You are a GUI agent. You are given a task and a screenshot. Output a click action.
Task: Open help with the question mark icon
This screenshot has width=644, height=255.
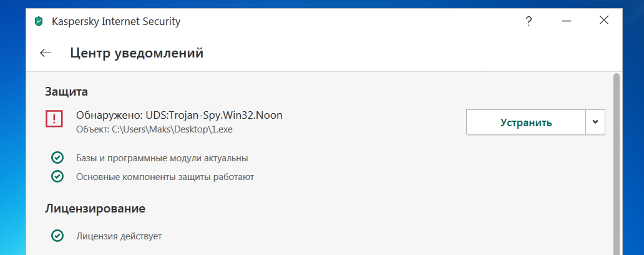tap(529, 22)
